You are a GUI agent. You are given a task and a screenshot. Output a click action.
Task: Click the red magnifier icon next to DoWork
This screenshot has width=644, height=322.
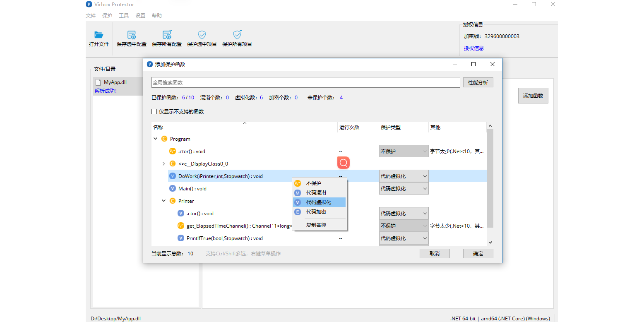point(343,163)
